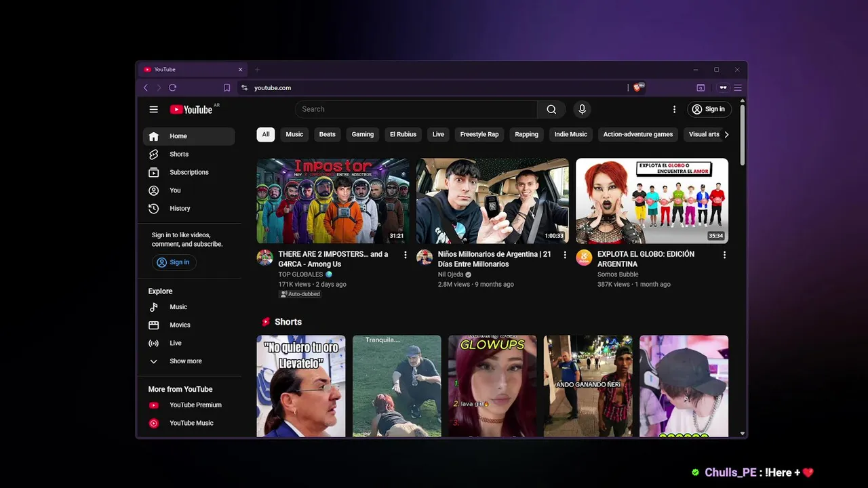Open the 'Tranquila' short

click(397, 386)
